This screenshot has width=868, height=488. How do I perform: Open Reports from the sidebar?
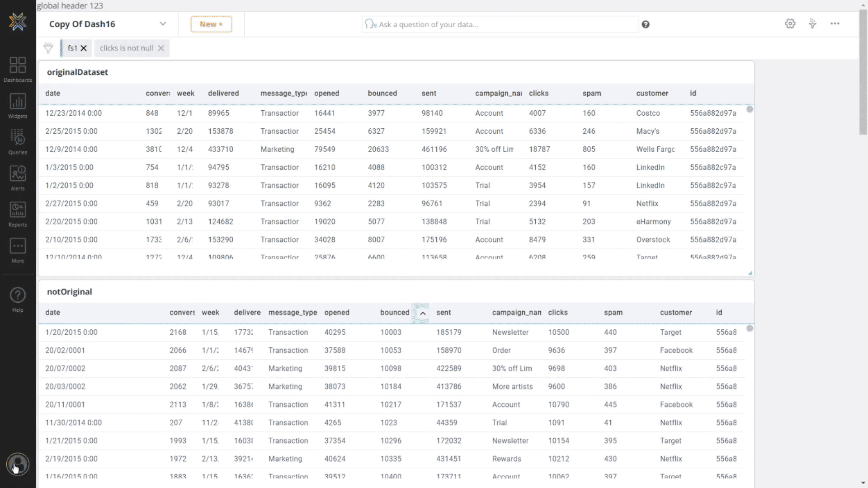click(x=18, y=214)
